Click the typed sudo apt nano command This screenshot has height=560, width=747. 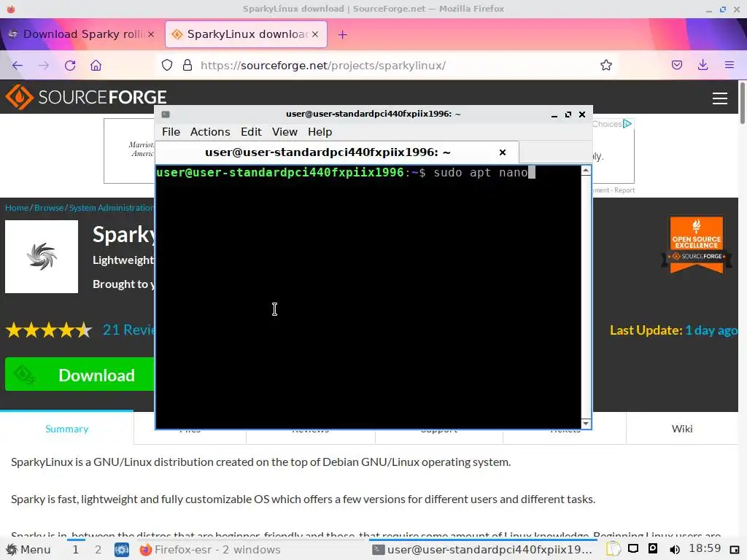tap(480, 172)
